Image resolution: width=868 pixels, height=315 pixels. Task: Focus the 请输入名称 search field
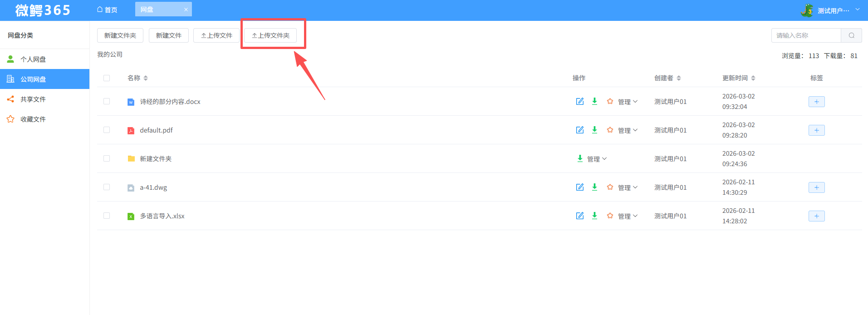click(806, 35)
